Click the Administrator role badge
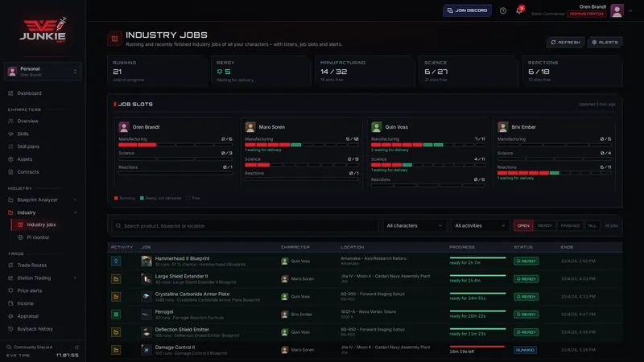The image size is (644, 362). pos(587,14)
